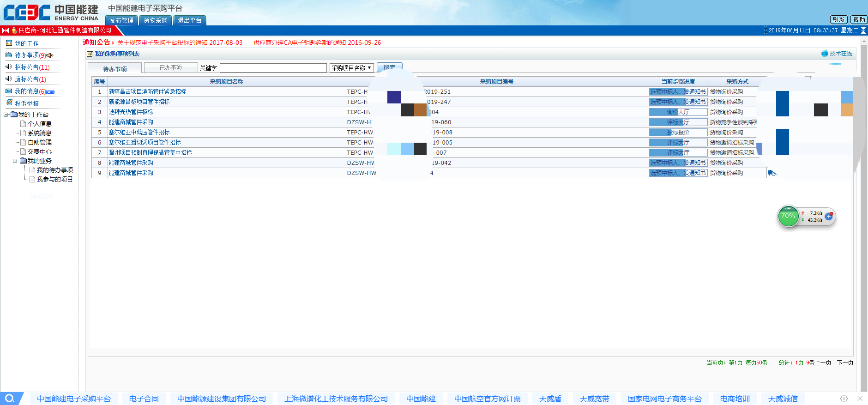Click the blue plus icon on speed widget
This screenshot has width=868, height=405.
click(x=829, y=216)
